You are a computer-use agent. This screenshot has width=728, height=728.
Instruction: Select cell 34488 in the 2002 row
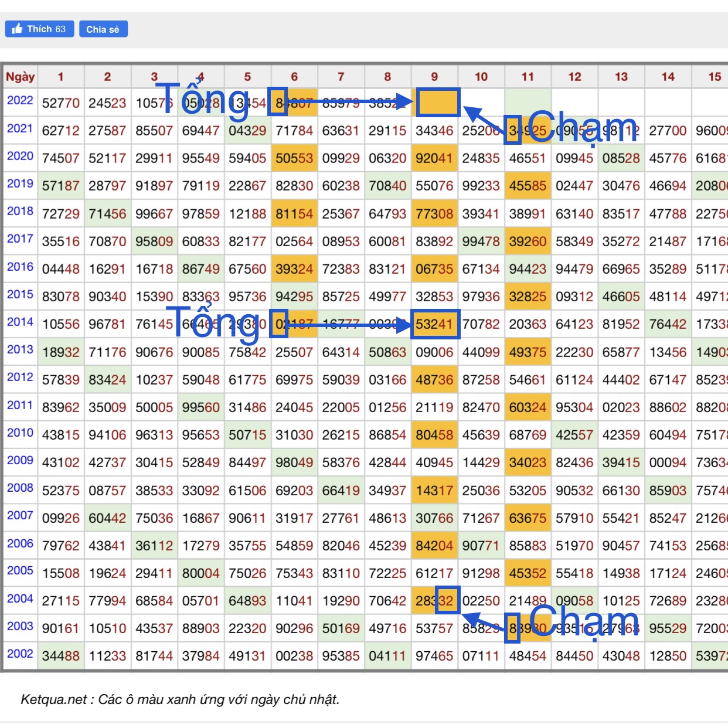point(61,656)
